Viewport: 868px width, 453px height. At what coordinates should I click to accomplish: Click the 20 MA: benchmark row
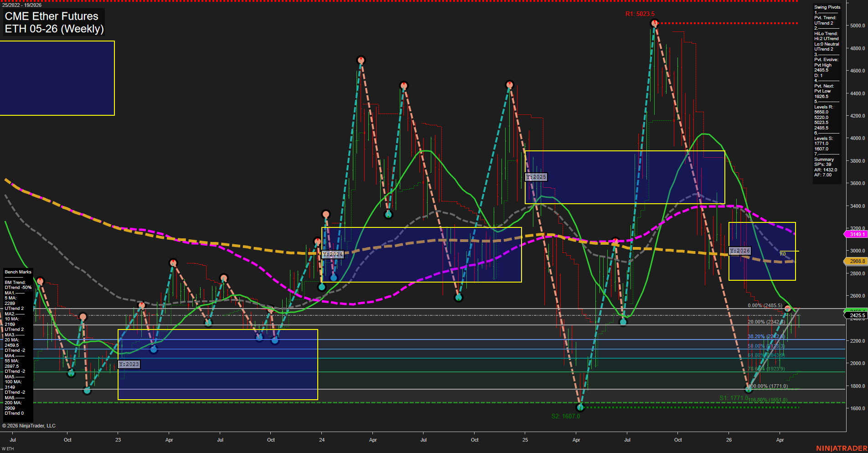tap(12, 340)
